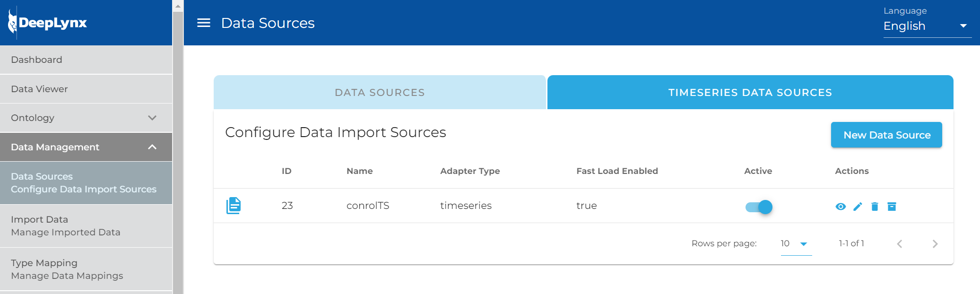Click the DeepLynx logo
Viewport: 980px width, 294px height.
(47, 23)
